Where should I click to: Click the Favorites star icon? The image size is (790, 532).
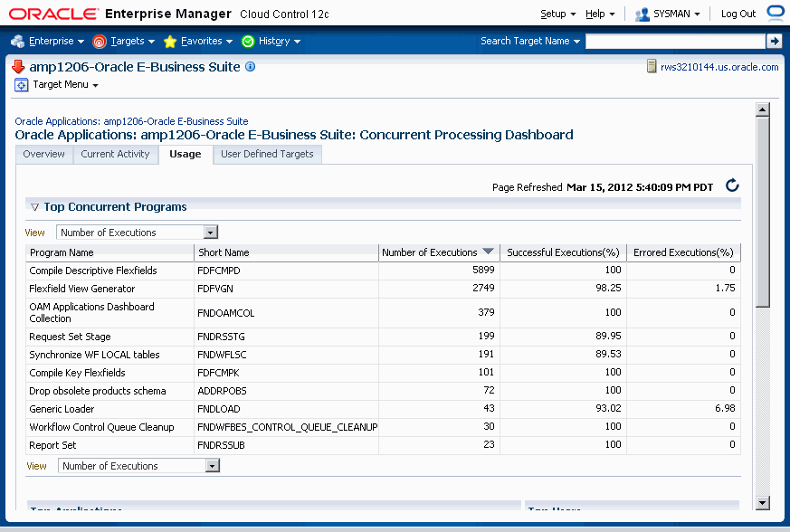170,42
